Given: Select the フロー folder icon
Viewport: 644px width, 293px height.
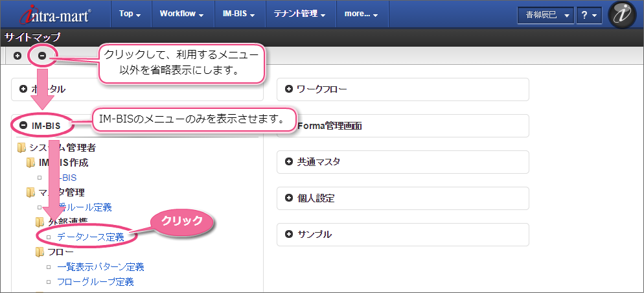Looking at the screenshot, I should [40, 252].
